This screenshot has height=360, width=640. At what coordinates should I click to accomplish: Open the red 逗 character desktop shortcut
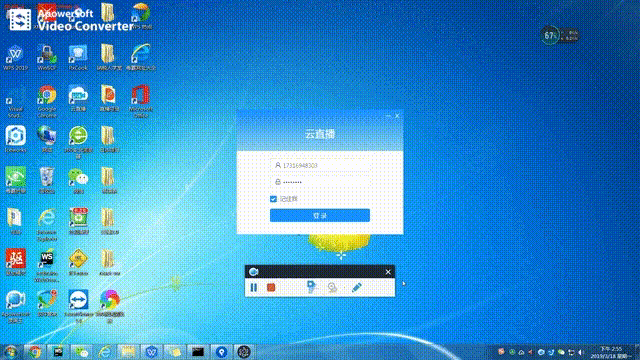pyautogui.click(x=16, y=262)
